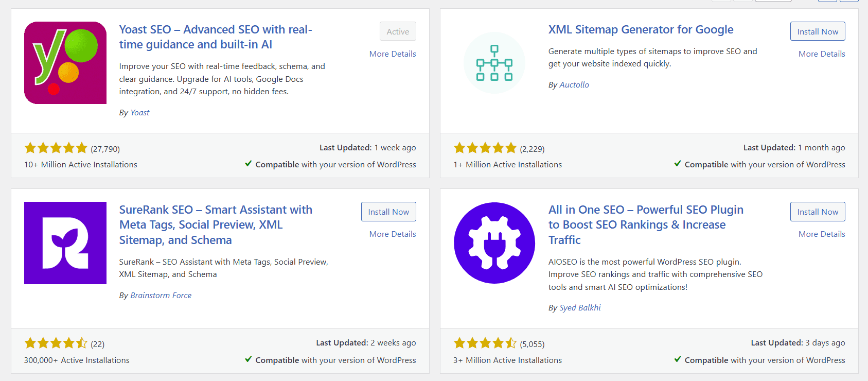View More Details for SureRank SEO
The height and width of the screenshot is (381, 868).
point(393,234)
